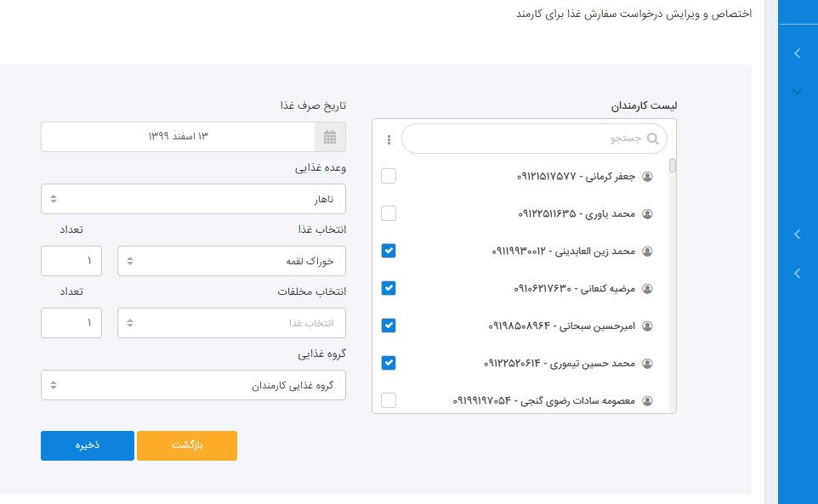Image resolution: width=818 pixels, height=504 pixels.
Task: Open the وعده غذایی dropdown showing ناهار
Action: coord(193,199)
